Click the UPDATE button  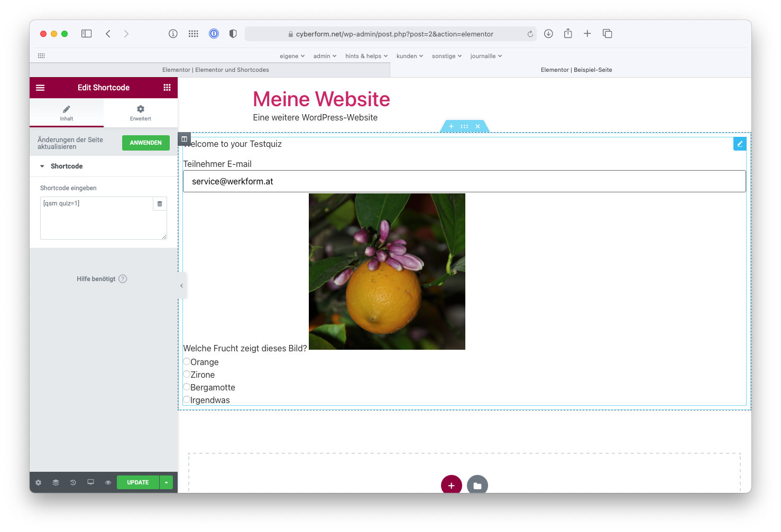pos(138,482)
